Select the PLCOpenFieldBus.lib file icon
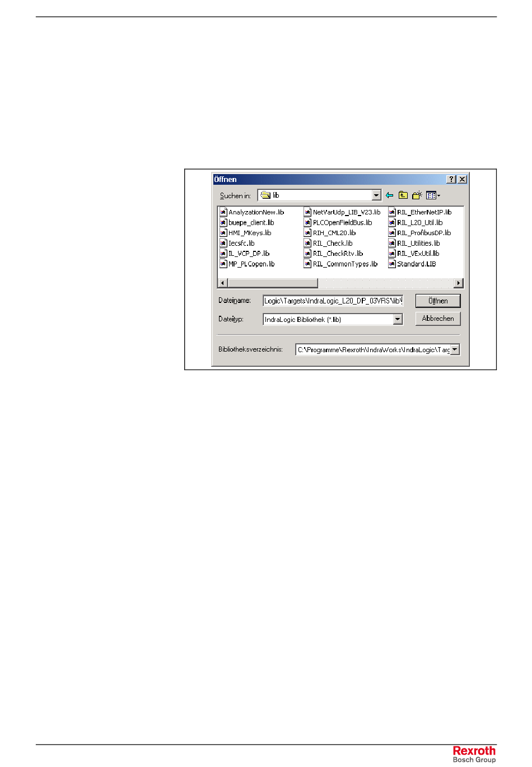Viewport: 532px width, 767px height. coord(307,222)
